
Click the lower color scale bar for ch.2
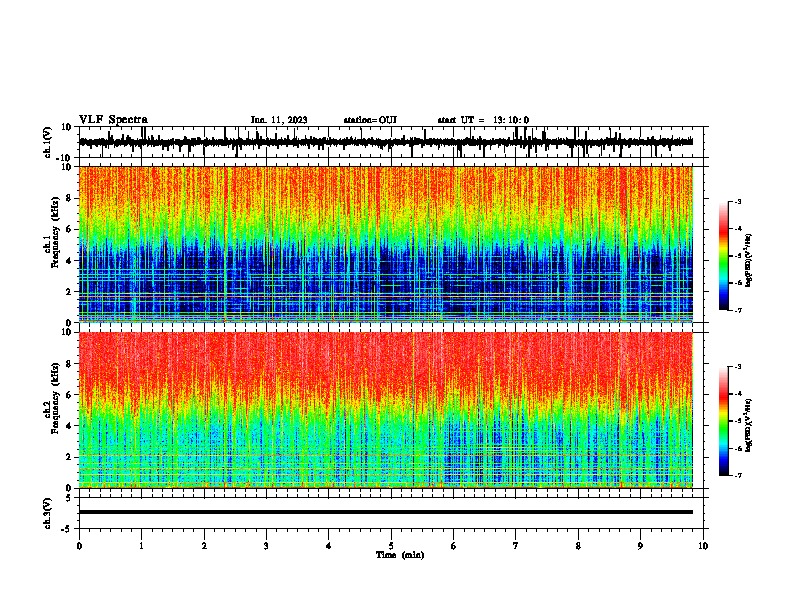tap(724, 421)
